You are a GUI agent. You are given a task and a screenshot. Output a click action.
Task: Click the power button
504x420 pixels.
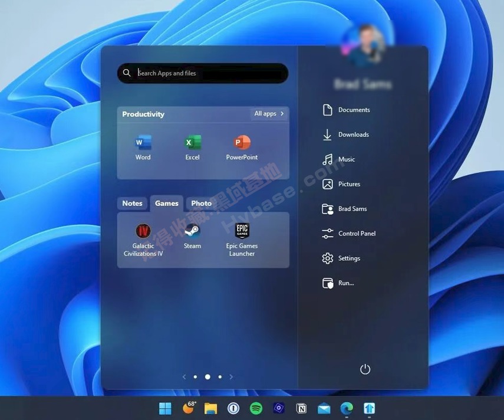[365, 369]
